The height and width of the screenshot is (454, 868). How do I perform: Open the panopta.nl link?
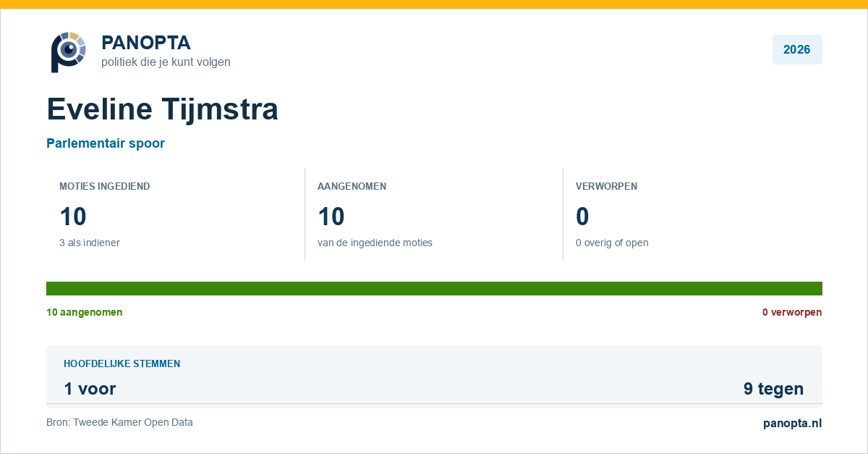click(793, 424)
